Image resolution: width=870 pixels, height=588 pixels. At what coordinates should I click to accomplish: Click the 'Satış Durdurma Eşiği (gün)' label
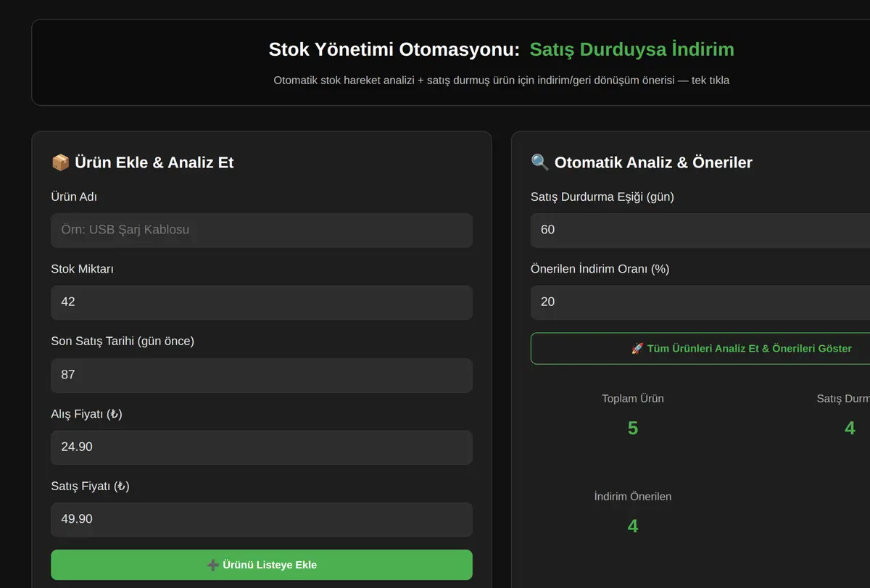[602, 196]
